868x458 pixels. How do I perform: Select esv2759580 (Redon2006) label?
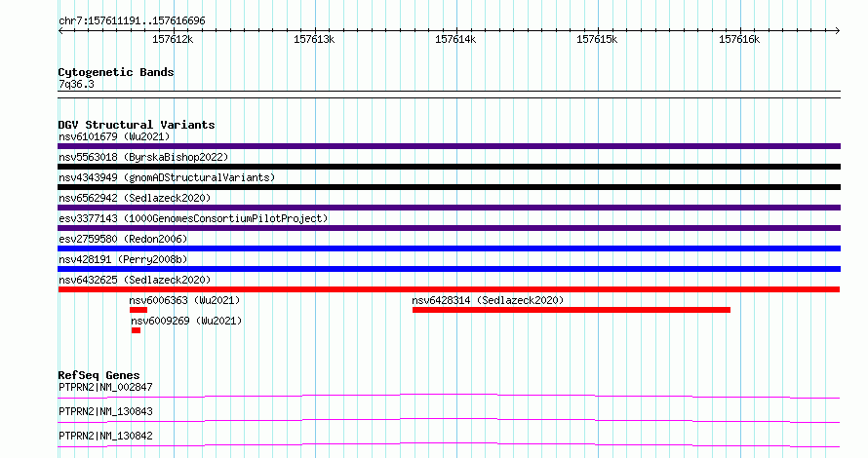tap(123, 239)
